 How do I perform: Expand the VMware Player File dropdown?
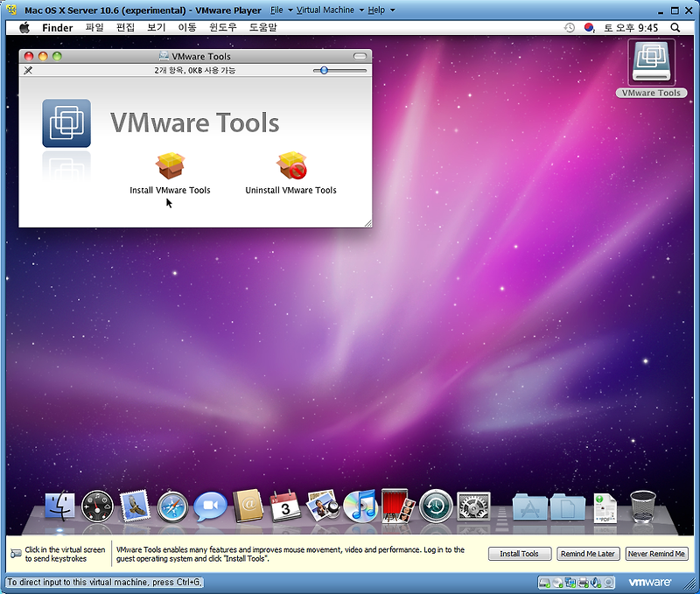click(282, 10)
